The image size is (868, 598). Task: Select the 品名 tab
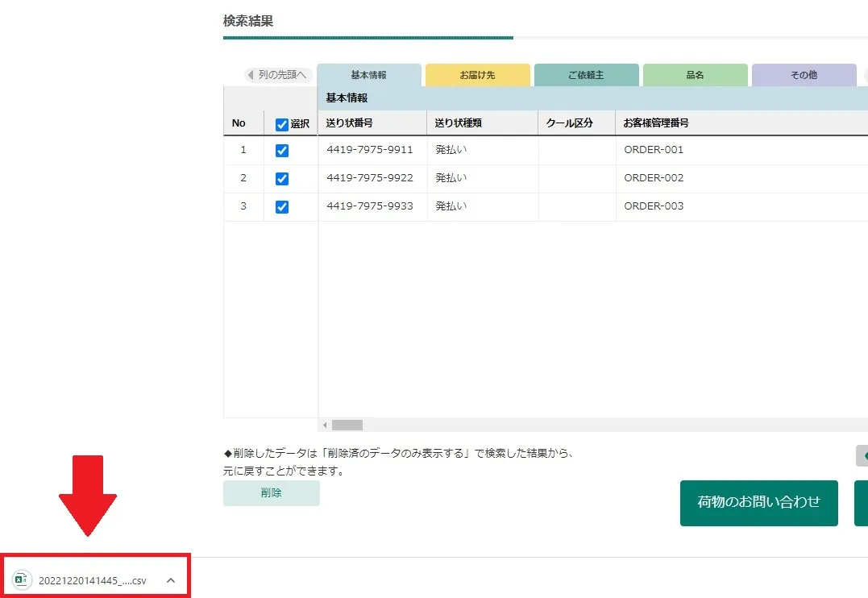tap(695, 75)
